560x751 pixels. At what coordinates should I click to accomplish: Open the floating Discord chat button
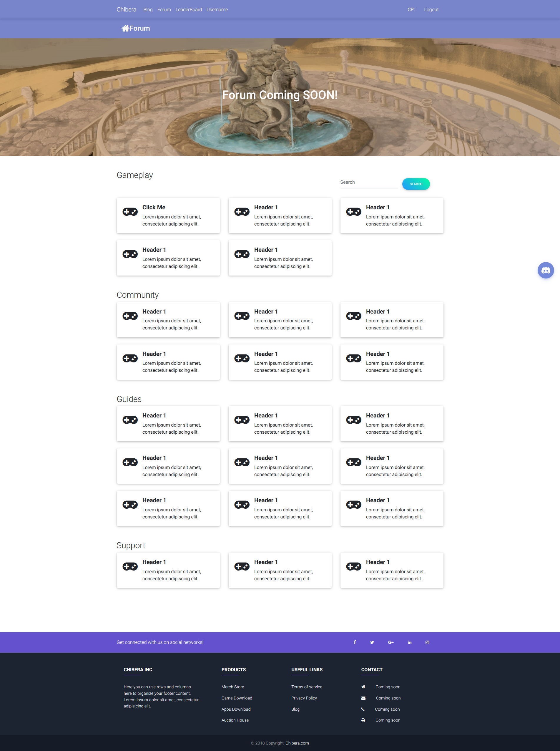[x=545, y=270]
